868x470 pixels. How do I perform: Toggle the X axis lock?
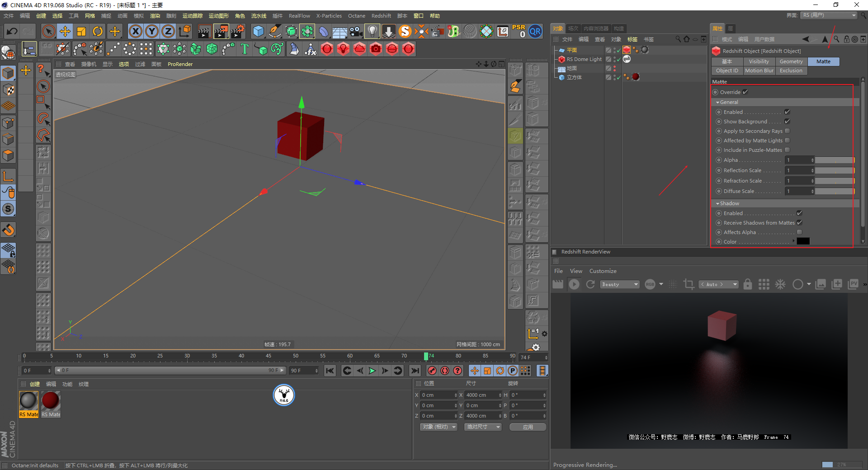[x=135, y=31]
